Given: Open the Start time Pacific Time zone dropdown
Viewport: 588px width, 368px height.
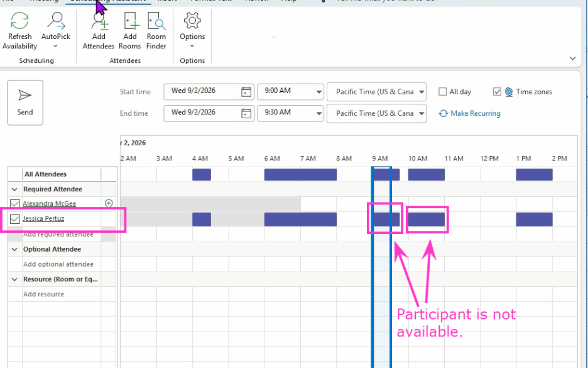Looking at the screenshot, I should 422,92.
